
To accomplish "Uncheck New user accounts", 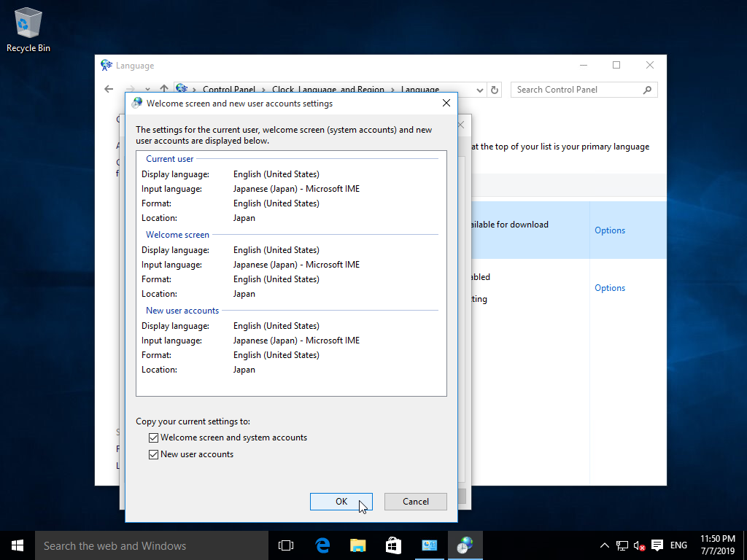I will [153, 454].
